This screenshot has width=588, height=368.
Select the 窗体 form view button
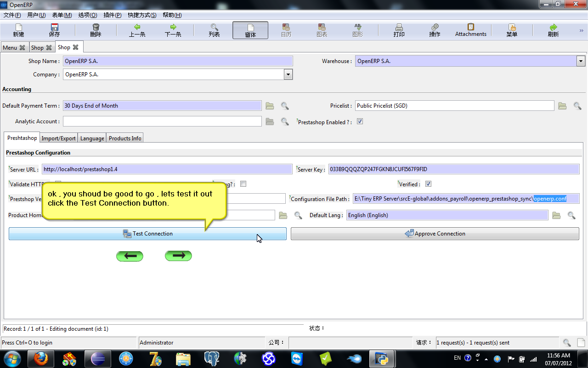(250, 30)
